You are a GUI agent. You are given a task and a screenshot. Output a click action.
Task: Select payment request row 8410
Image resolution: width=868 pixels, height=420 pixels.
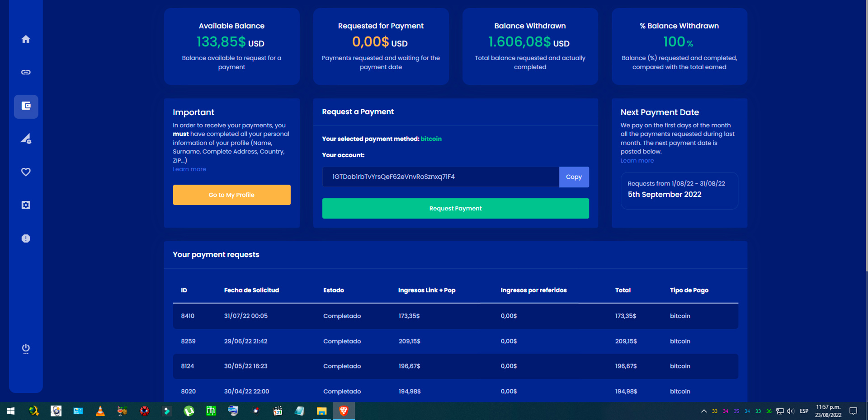tap(455, 316)
